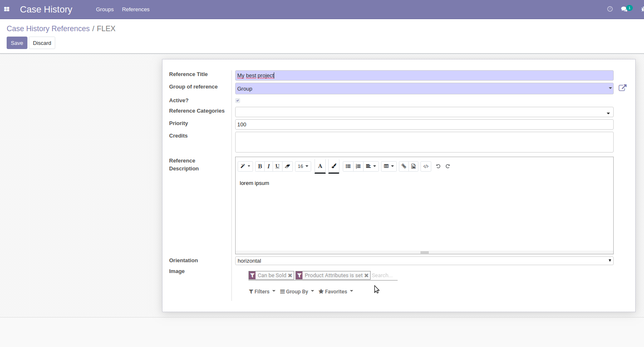Toggle the Active? checkbox

[x=238, y=101]
